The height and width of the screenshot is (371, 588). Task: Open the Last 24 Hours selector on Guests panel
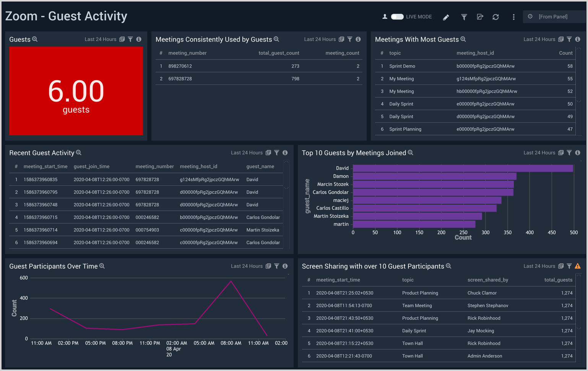coord(100,39)
